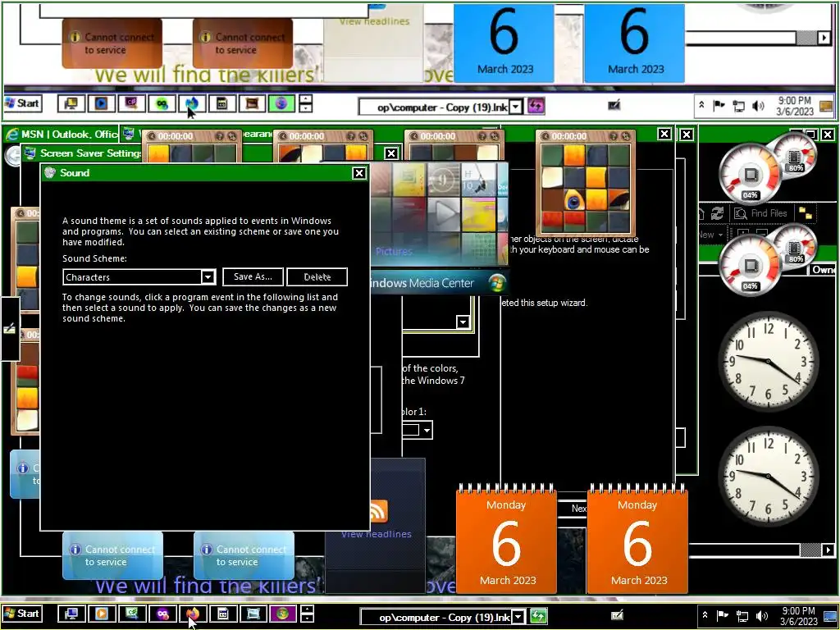Open the Color 1 dropdown arrow
840x630 pixels.
click(x=427, y=430)
